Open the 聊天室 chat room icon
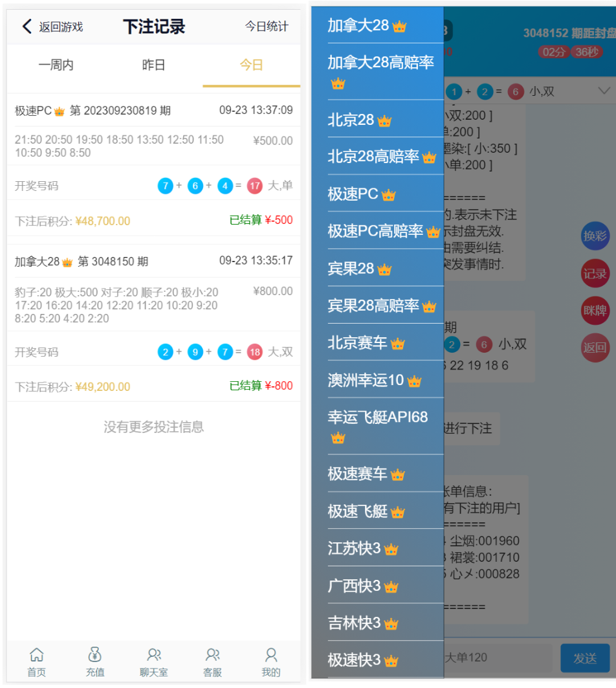 154,656
